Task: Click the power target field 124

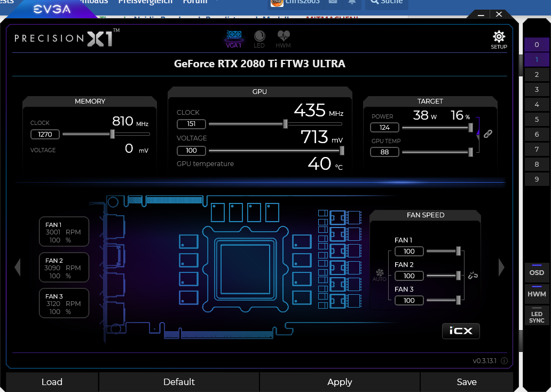Action: tap(384, 127)
